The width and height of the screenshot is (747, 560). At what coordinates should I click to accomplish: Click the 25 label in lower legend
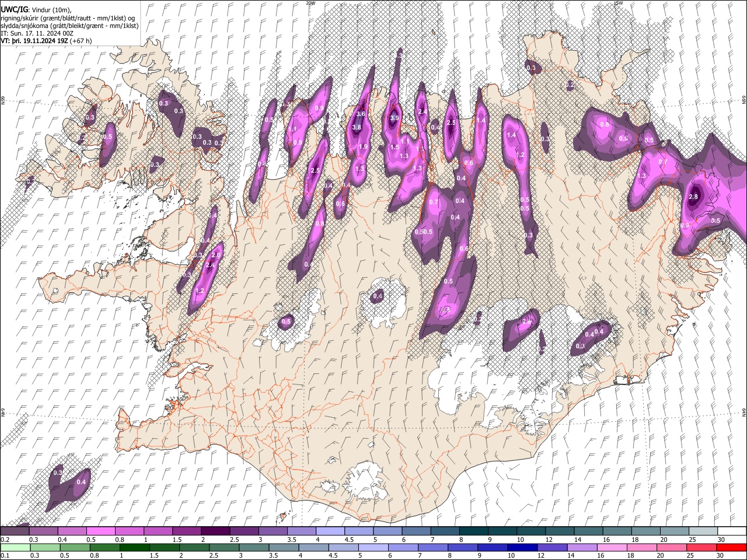coord(690,555)
